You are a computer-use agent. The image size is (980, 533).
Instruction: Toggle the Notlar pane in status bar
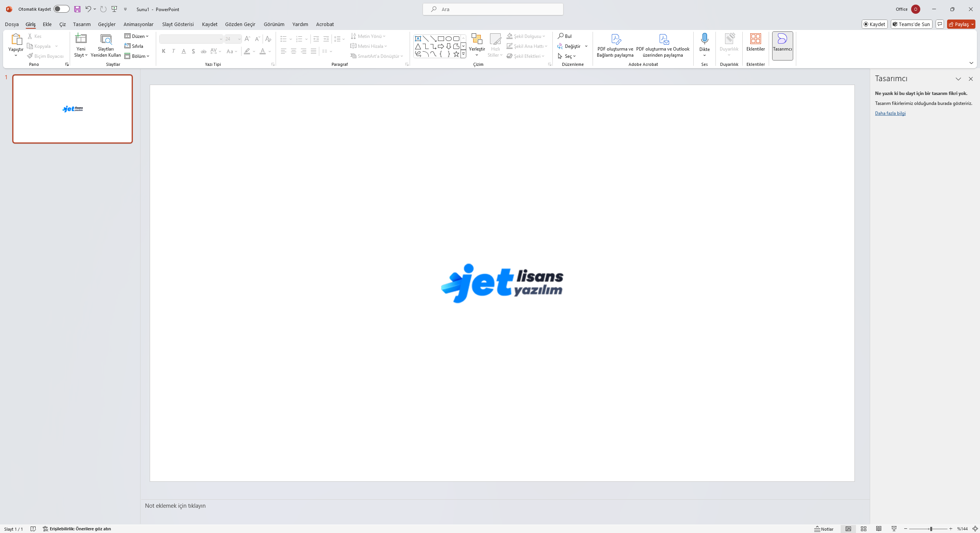click(x=824, y=529)
